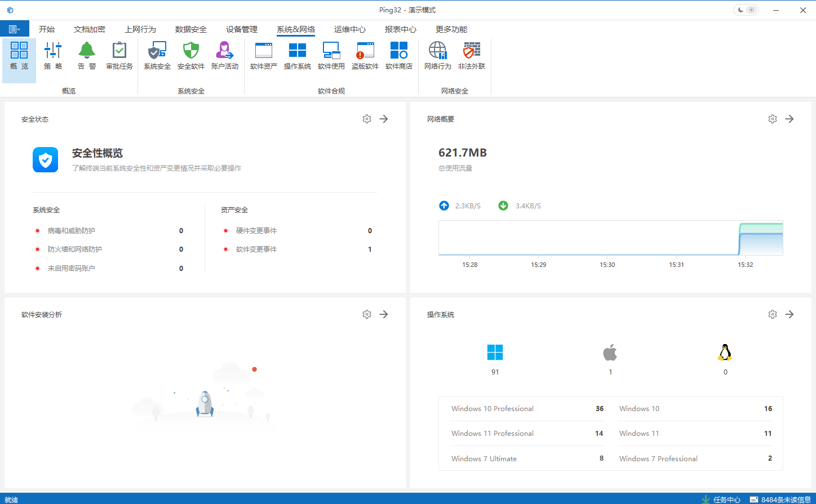Screen dimensions: 816x504
Task: Switch to the 报表中心 tab
Action: point(401,29)
